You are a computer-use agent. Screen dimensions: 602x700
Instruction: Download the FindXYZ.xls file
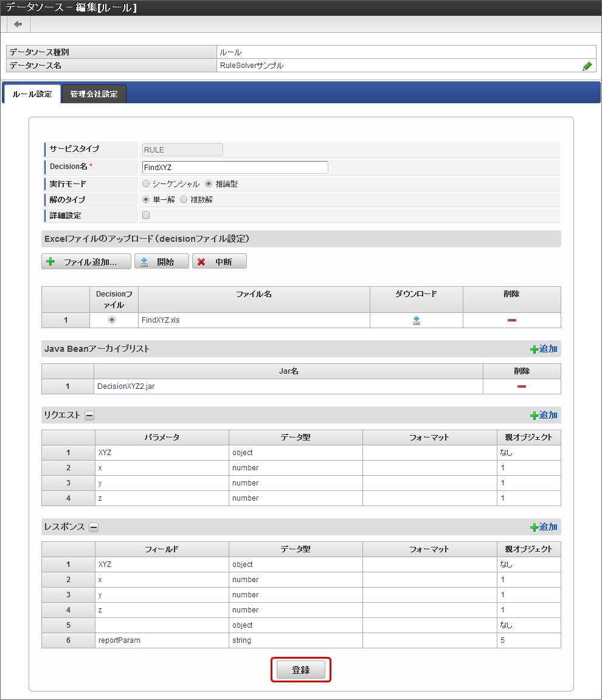pos(417,321)
